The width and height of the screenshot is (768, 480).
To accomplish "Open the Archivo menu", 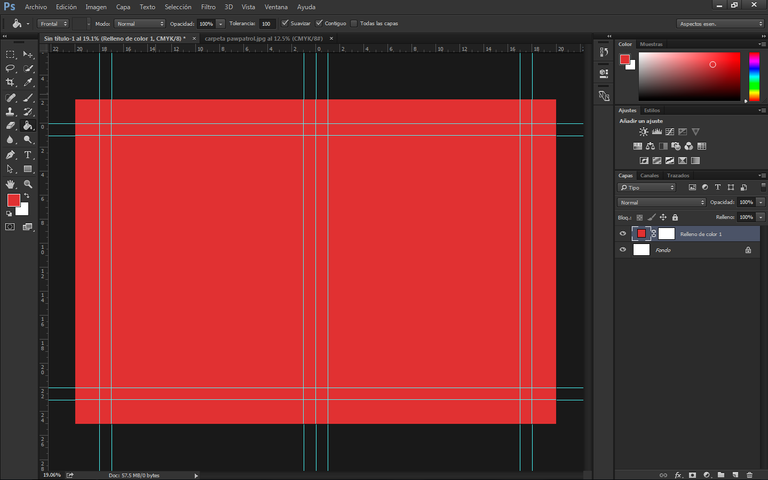I will (36, 7).
